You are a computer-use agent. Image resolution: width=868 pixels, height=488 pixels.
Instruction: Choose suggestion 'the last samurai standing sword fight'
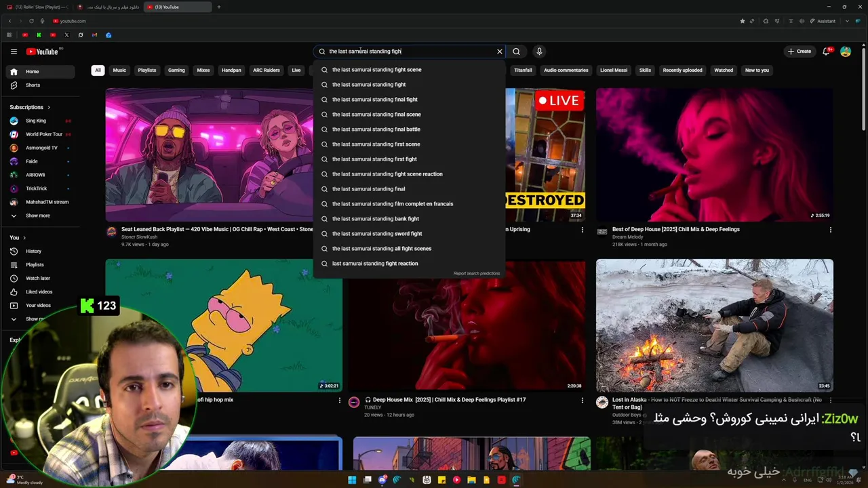point(409,234)
